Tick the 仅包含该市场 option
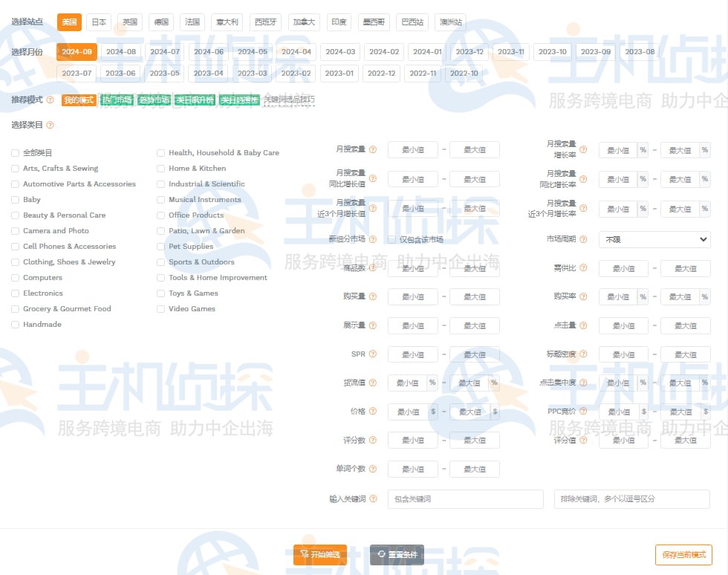The image size is (728, 575). point(391,239)
